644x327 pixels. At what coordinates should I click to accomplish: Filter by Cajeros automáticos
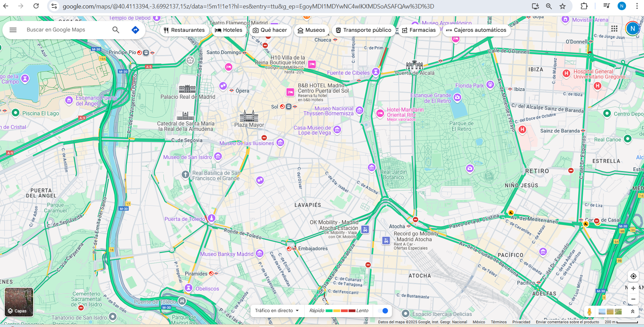click(476, 30)
